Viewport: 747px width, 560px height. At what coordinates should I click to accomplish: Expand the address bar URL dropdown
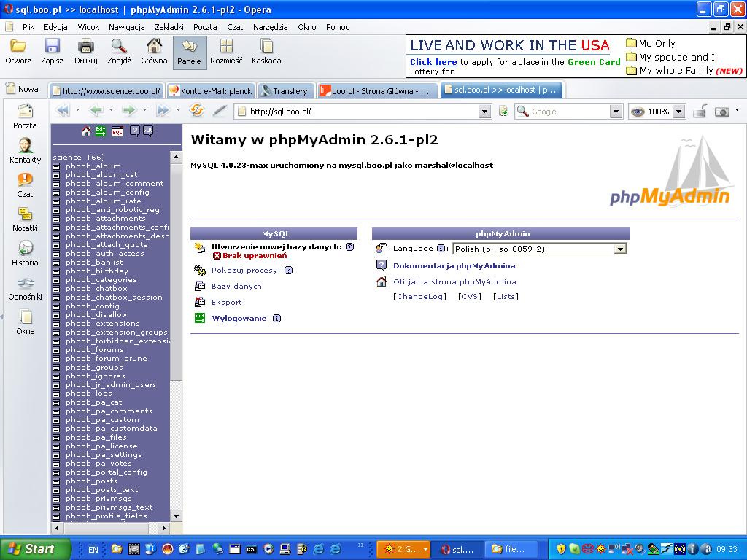484,112
